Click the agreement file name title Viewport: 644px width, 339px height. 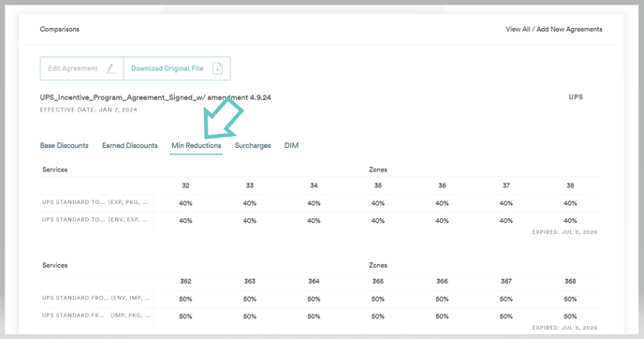tap(155, 97)
